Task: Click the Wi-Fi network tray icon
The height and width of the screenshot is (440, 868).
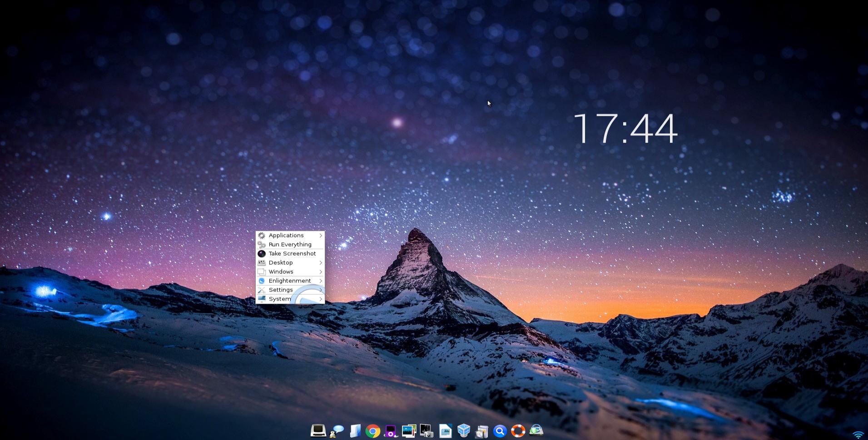Action: pyautogui.click(x=858, y=435)
